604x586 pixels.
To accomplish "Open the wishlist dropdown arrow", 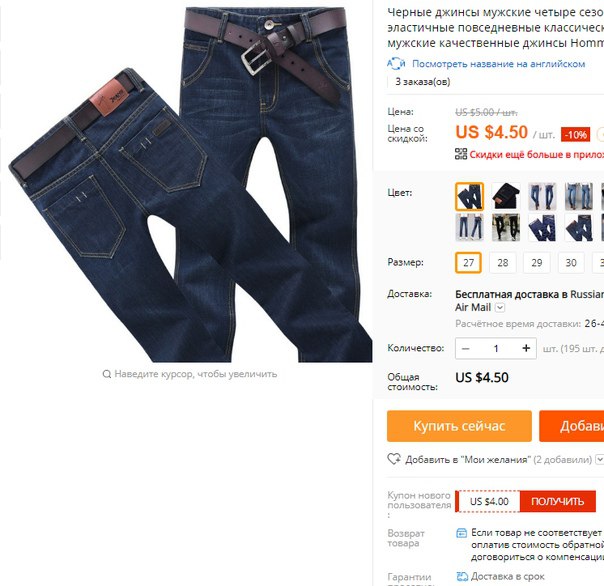I will 600,459.
